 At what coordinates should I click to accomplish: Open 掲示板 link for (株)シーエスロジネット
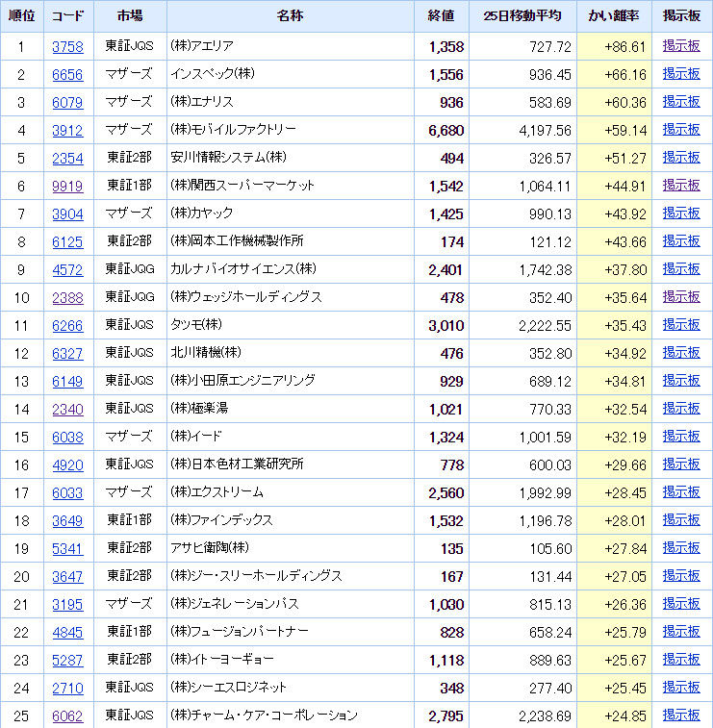681,688
